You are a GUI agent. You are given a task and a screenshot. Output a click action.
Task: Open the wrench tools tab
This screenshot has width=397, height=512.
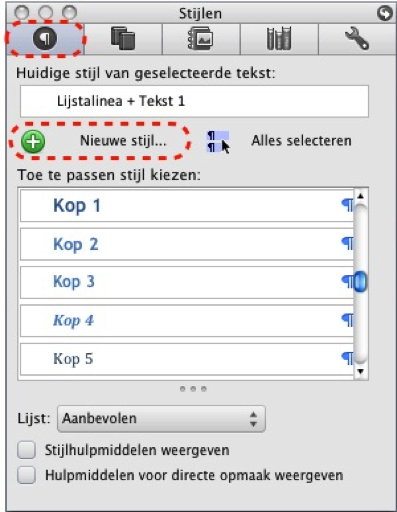click(357, 39)
